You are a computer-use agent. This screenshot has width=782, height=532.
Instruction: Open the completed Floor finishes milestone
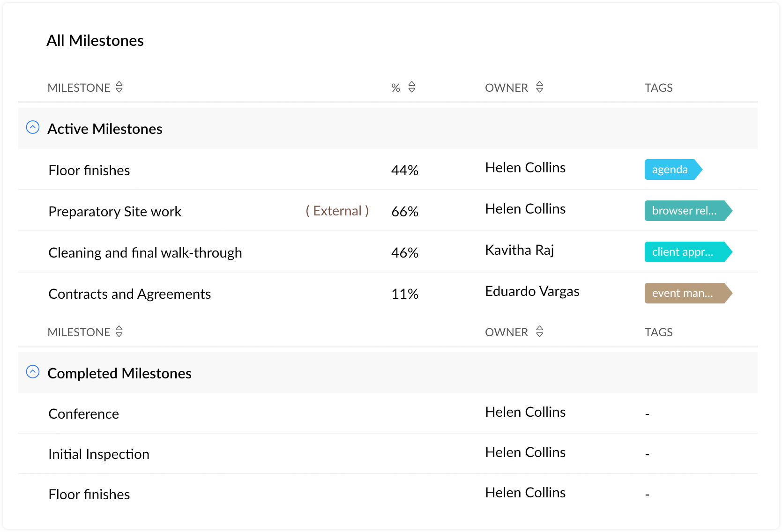pos(89,495)
